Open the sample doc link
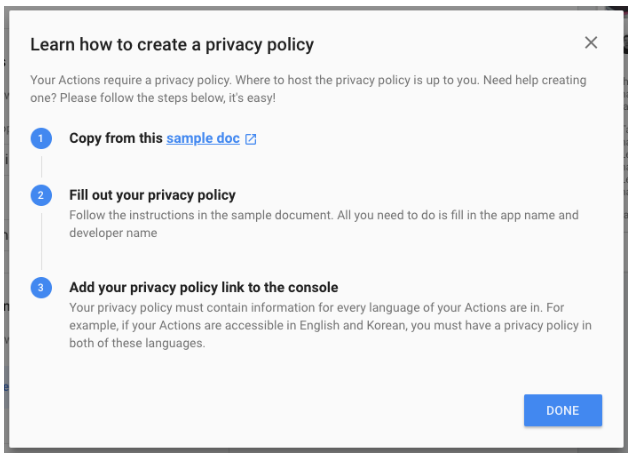This screenshot has height=458, width=632. point(203,138)
